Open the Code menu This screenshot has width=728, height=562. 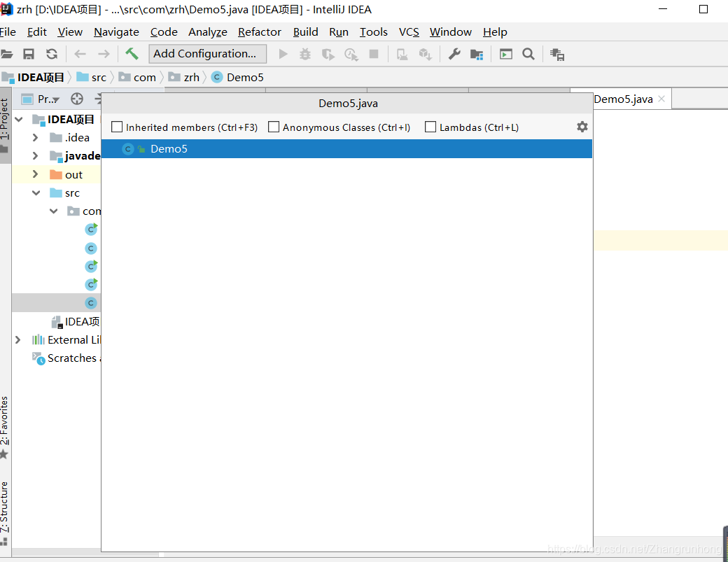164,32
